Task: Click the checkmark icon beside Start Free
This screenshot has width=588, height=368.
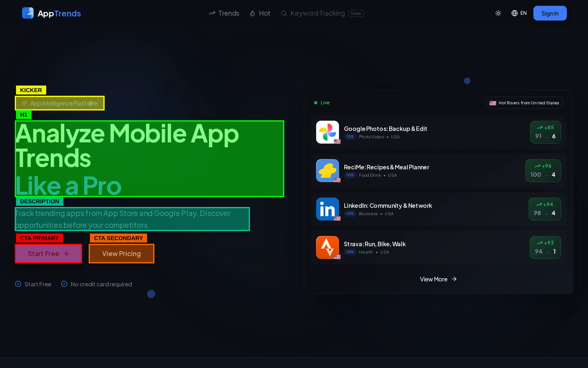Action: [18, 284]
